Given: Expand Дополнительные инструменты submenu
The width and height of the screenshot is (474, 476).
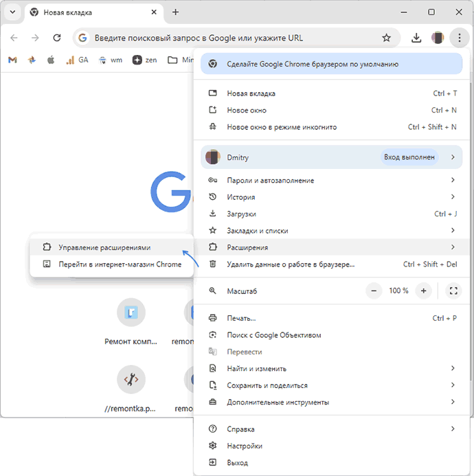Looking at the screenshot, I should click(331, 403).
